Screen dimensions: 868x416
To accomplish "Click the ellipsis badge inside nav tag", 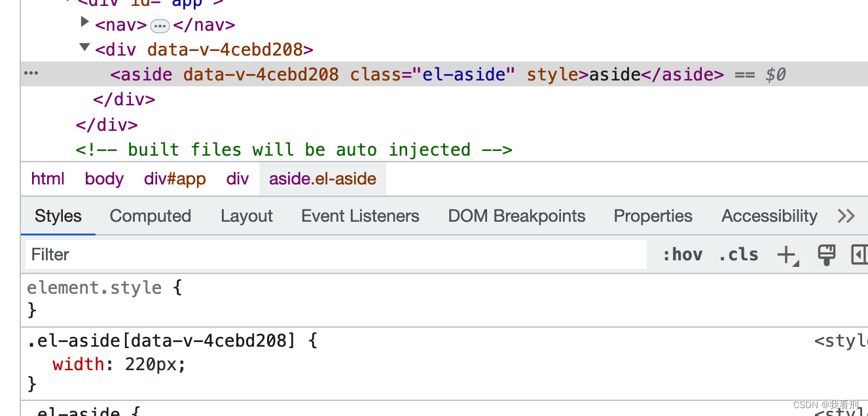I will tap(160, 26).
